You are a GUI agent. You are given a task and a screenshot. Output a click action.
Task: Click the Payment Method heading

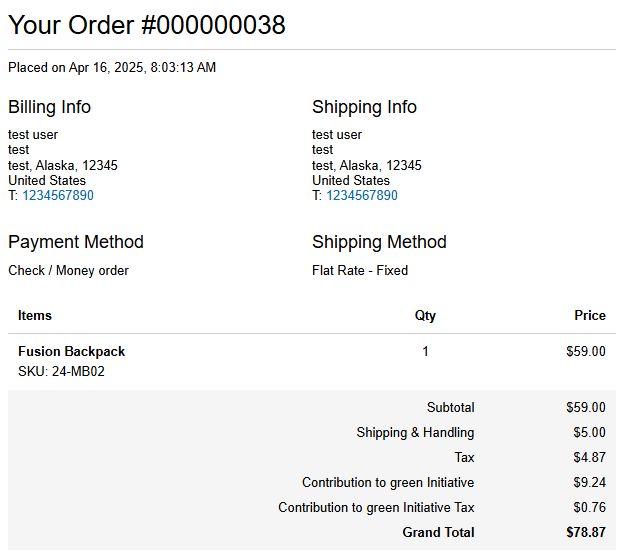tap(76, 242)
